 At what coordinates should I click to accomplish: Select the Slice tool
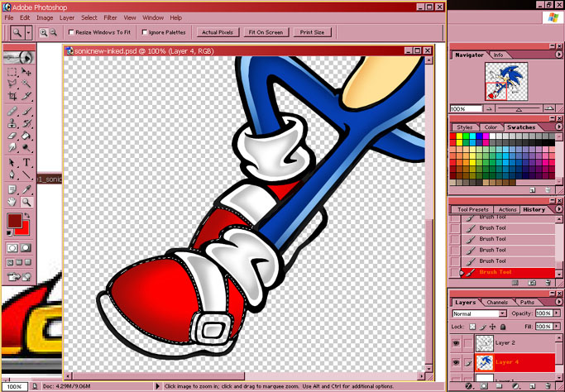26,96
